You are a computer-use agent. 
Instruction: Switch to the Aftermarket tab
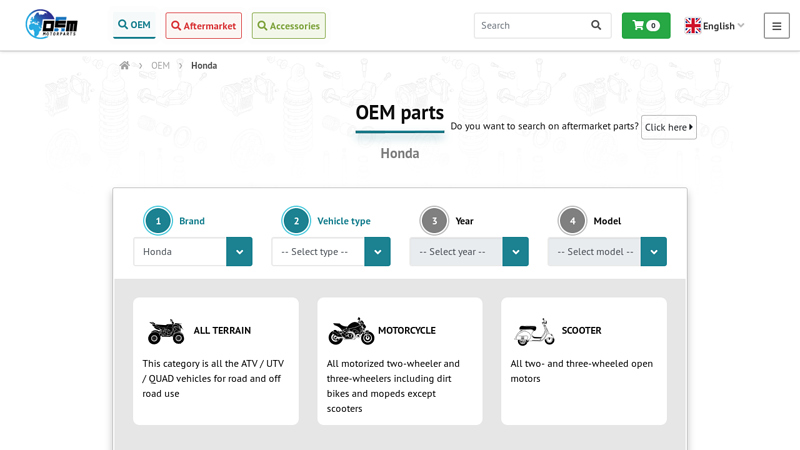pos(204,26)
